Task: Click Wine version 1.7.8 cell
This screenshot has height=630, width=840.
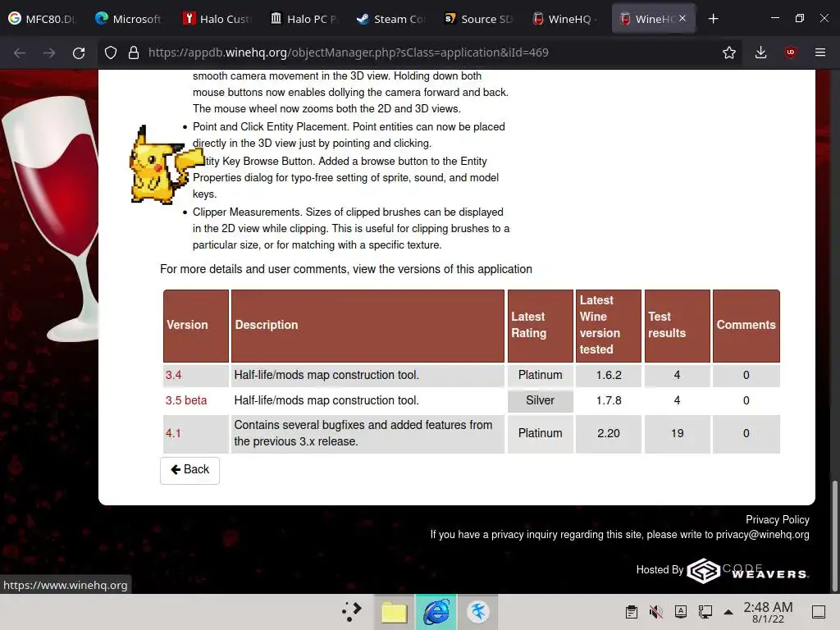Action: click(x=609, y=400)
